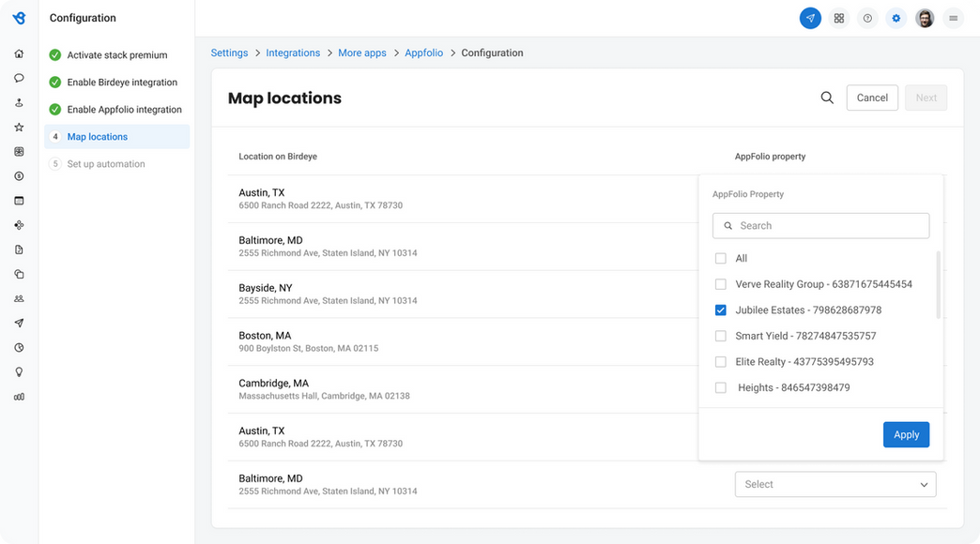
Task: Click the Birdeye logo icon
Action: (x=20, y=18)
